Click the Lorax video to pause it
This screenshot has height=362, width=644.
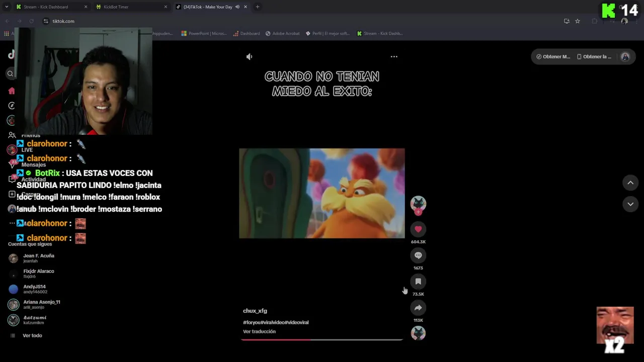(322, 193)
